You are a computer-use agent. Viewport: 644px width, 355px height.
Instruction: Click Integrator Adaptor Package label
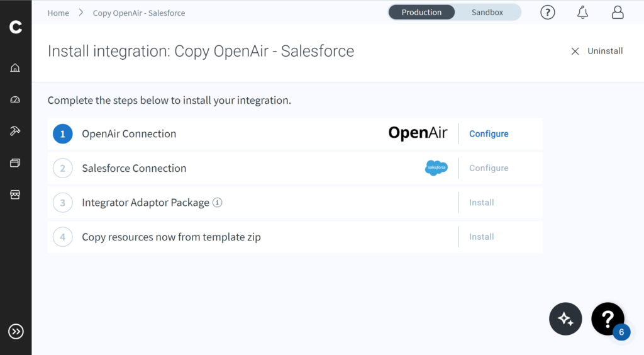145,203
